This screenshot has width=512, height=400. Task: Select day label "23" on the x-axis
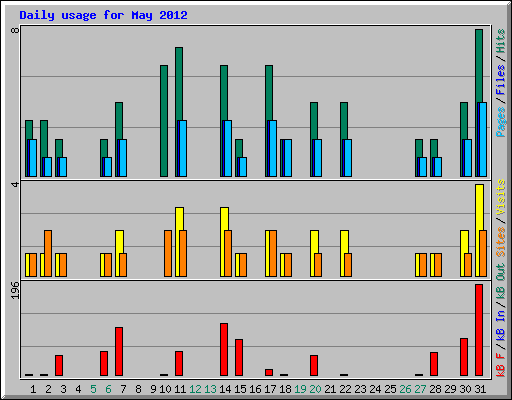[360, 389]
